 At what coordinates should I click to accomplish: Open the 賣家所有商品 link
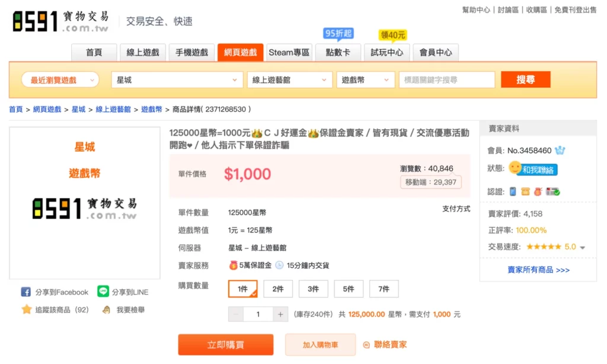[x=538, y=270]
